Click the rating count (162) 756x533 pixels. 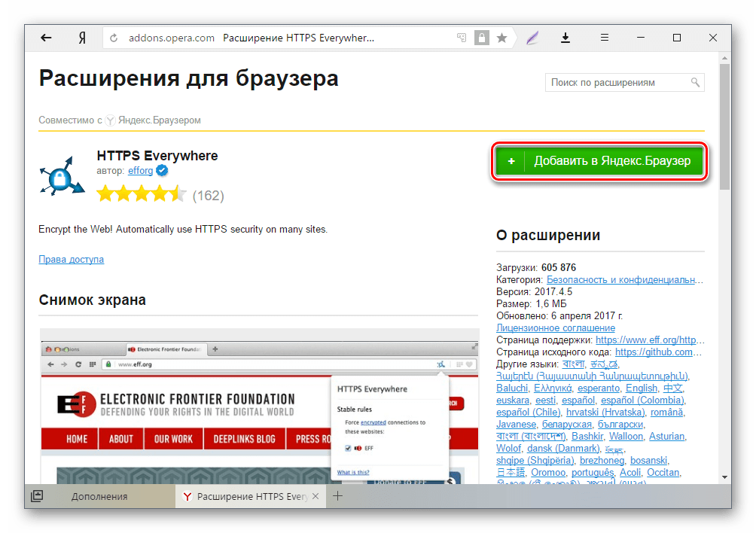click(209, 196)
